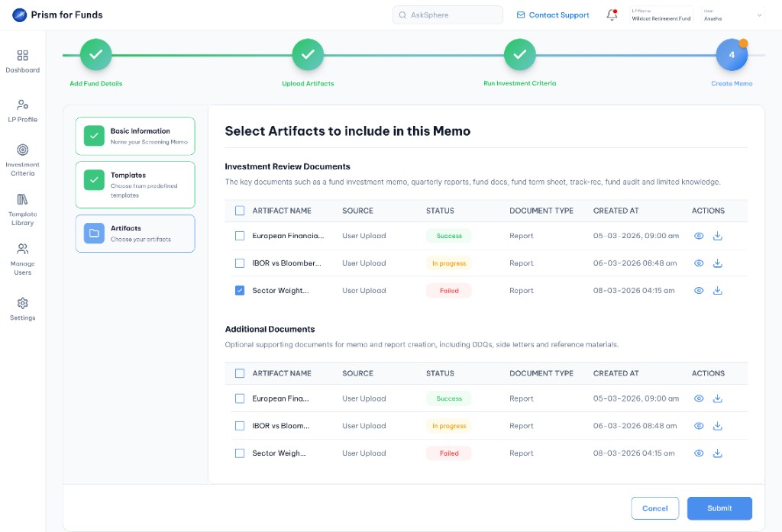Screen dimensions: 782x532
Task: Open Manage Users in the sidebar
Action: (22, 249)
